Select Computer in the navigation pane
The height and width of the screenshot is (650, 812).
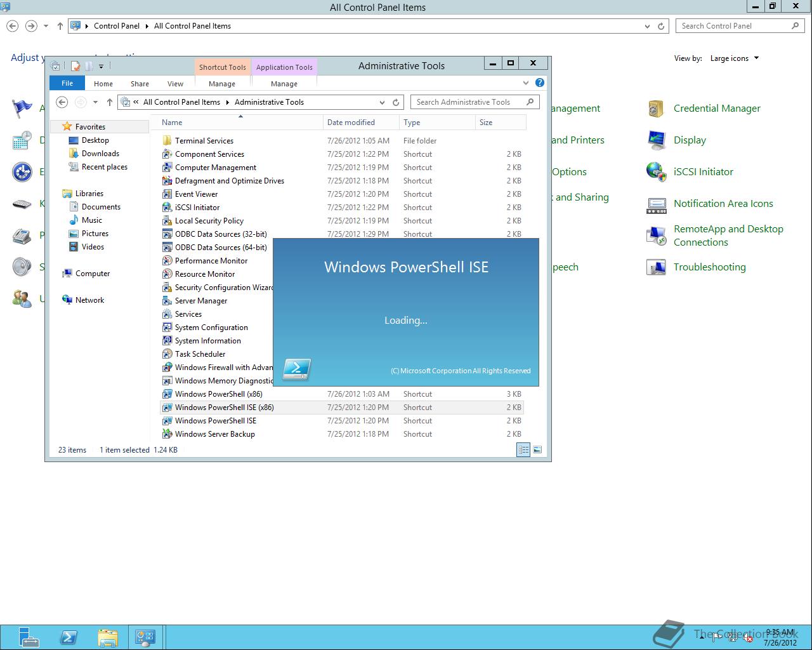coord(93,274)
